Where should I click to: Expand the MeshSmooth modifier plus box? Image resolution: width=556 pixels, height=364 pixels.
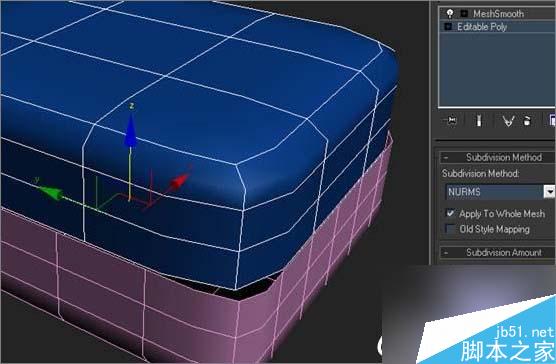pyautogui.click(x=464, y=13)
